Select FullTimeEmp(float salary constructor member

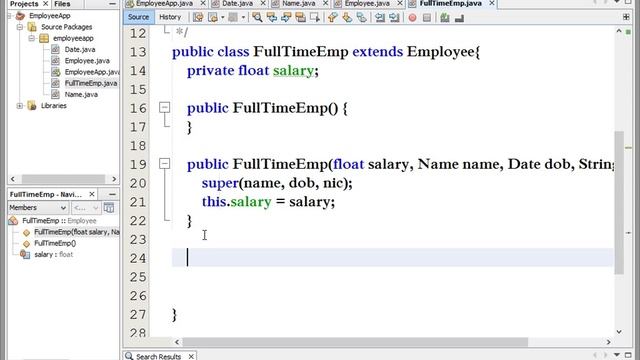(x=77, y=232)
